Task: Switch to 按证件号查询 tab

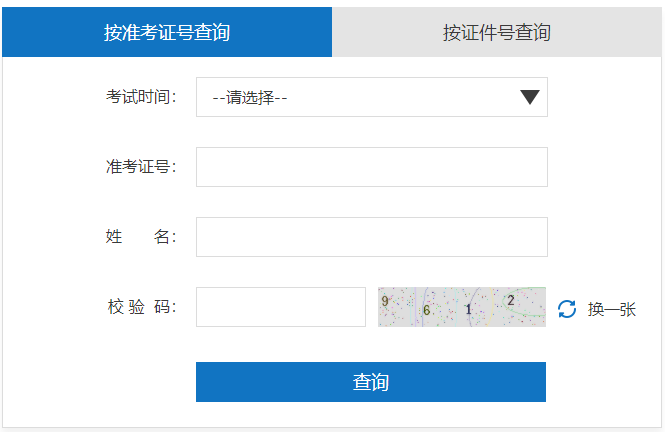Action: [x=497, y=32]
